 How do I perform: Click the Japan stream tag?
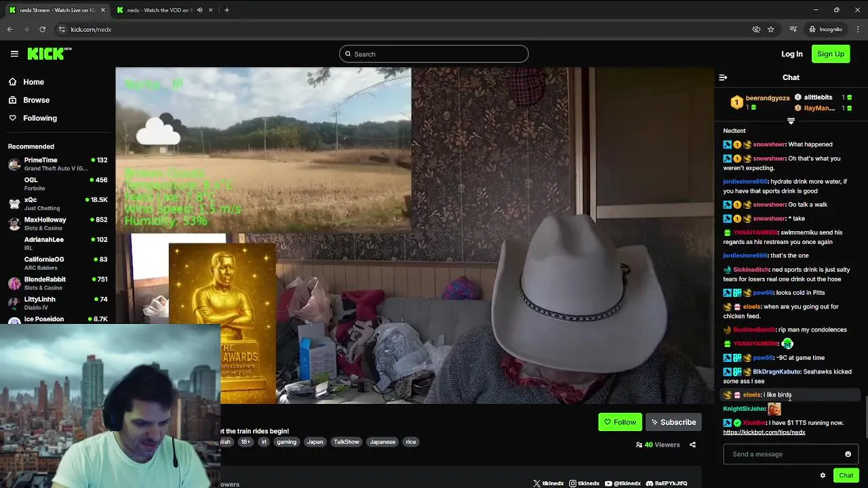tap(315, 442)
